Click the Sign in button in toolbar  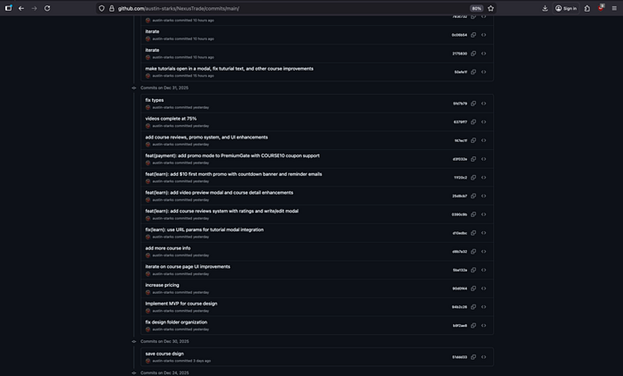566,8
